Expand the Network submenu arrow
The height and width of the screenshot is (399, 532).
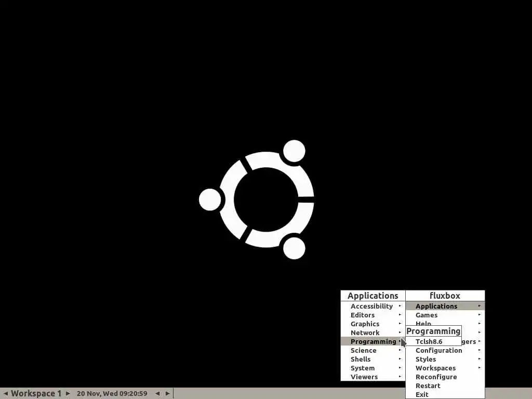[400, 332]
